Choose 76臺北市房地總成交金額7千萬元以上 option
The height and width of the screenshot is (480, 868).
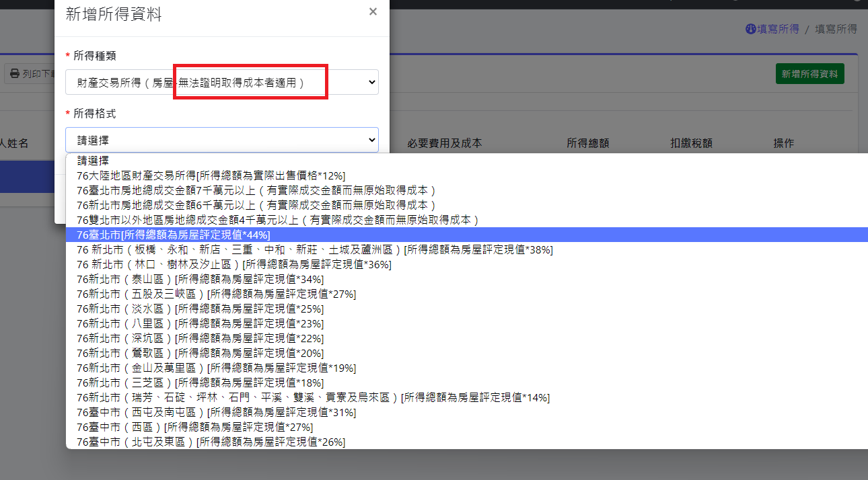click(x=256, y=190)
